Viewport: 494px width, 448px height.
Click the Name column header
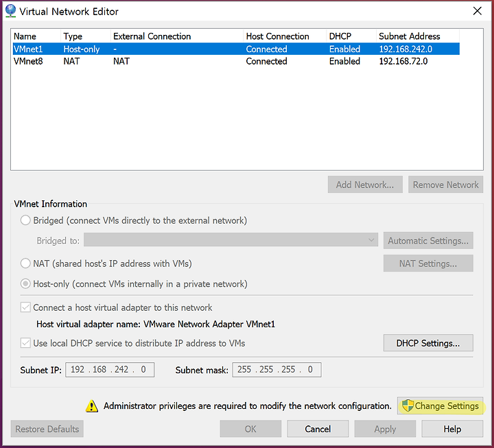[x=36, y=36]
